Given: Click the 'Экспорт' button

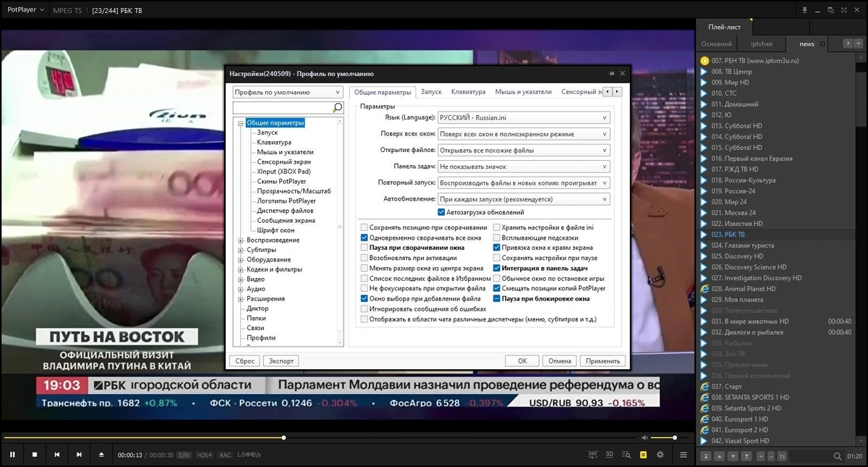Looking at the screenshot, I should 281,361.
